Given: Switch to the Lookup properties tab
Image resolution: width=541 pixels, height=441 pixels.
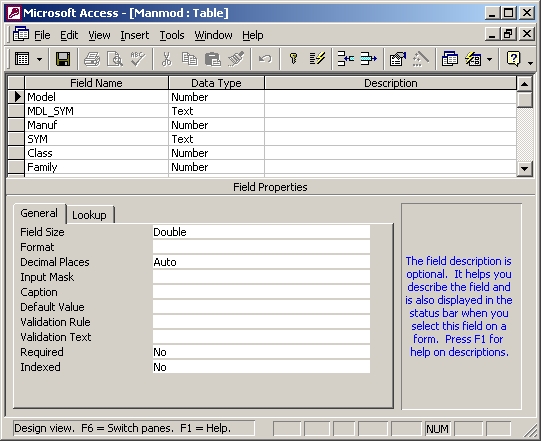Looking at the screenshot, I should tap(89, 215).
